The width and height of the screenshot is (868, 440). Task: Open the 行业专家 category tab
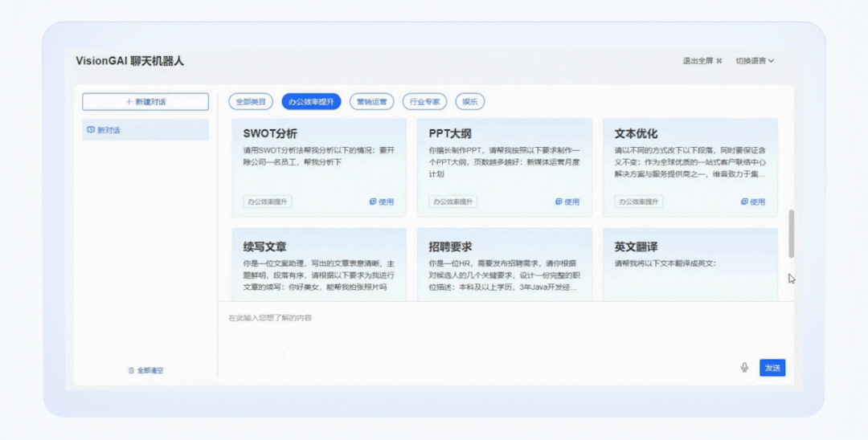click(424, 102)
